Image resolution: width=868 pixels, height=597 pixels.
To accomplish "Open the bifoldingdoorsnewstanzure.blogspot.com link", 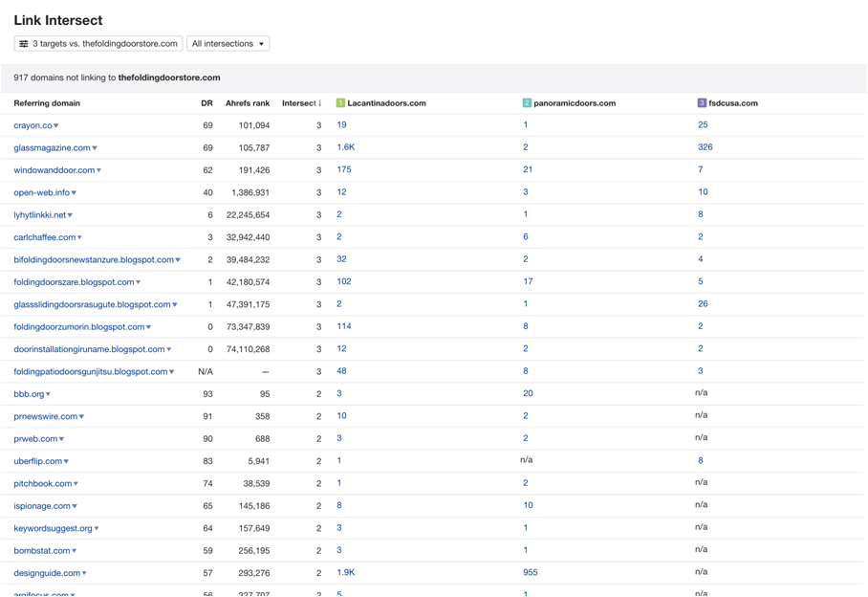I will click(x=94, y=259).
